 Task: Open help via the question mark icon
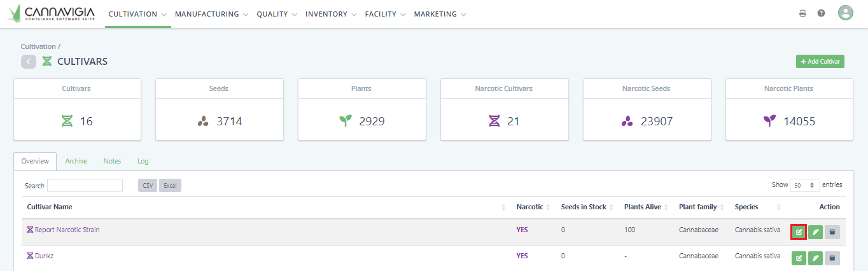[822, 13]
